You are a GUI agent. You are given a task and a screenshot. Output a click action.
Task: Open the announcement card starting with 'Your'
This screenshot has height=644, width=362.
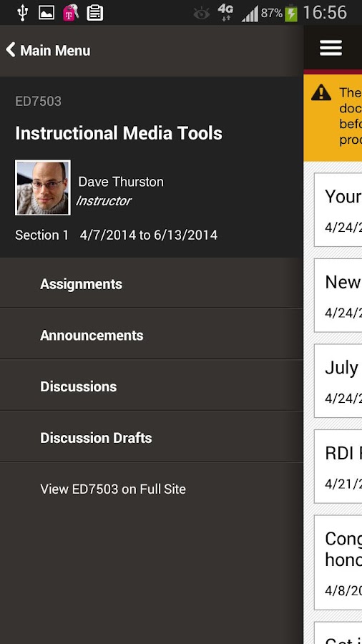[338, 210]
